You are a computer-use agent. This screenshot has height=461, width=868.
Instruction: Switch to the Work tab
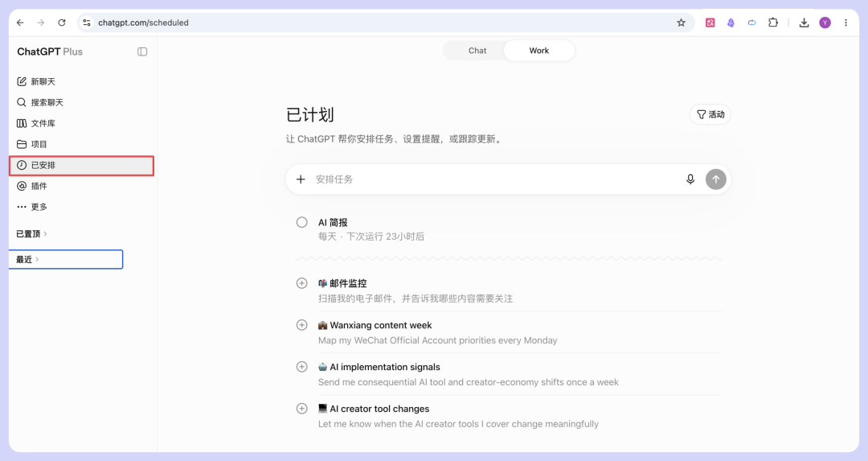tap(538, 51)
